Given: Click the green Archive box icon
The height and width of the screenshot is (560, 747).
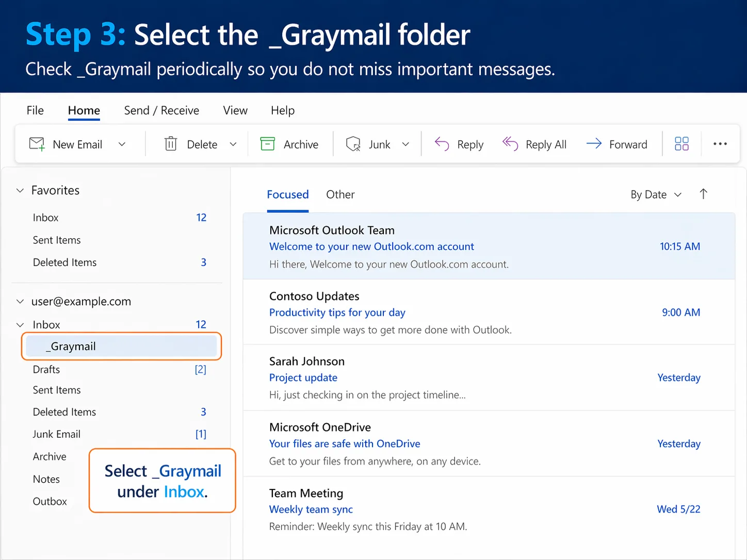Looking at the screenshot, I should coord(267,144).
